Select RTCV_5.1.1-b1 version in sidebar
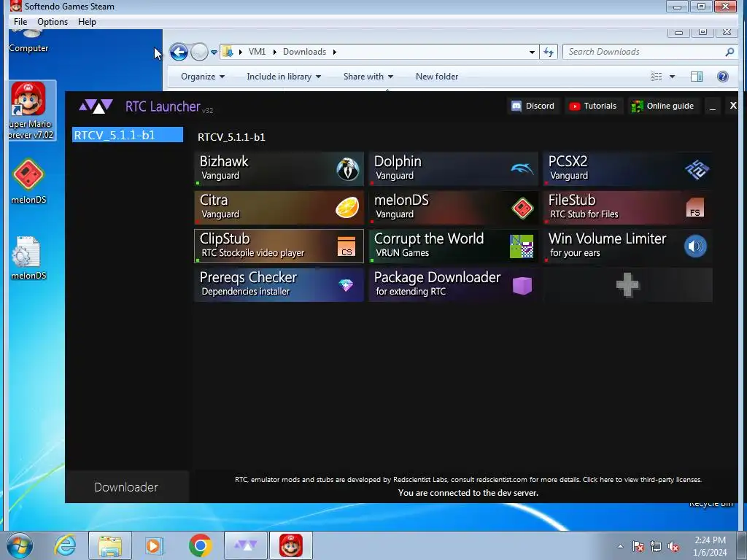Screen dimensions: 747x560 [127, 135]
